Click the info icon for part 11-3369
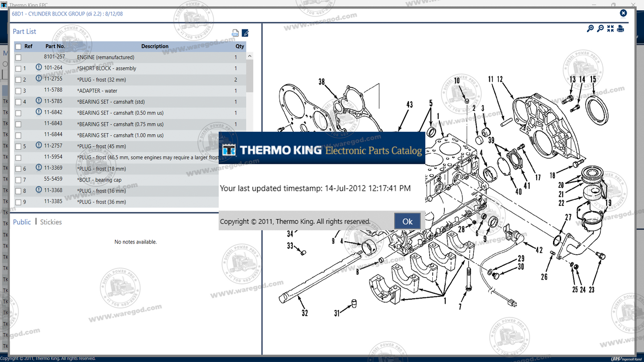Viewport: 644px width, 362px height. pyautogui.click(x=39, y=168)
